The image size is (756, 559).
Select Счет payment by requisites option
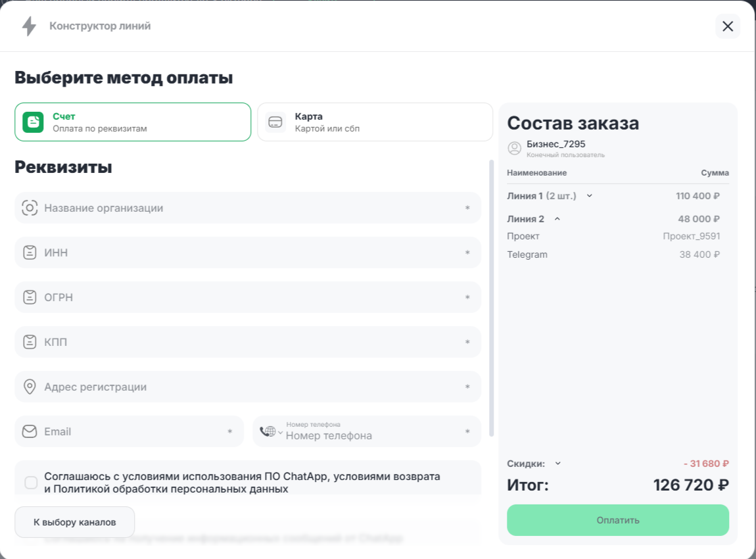[133, 122]
